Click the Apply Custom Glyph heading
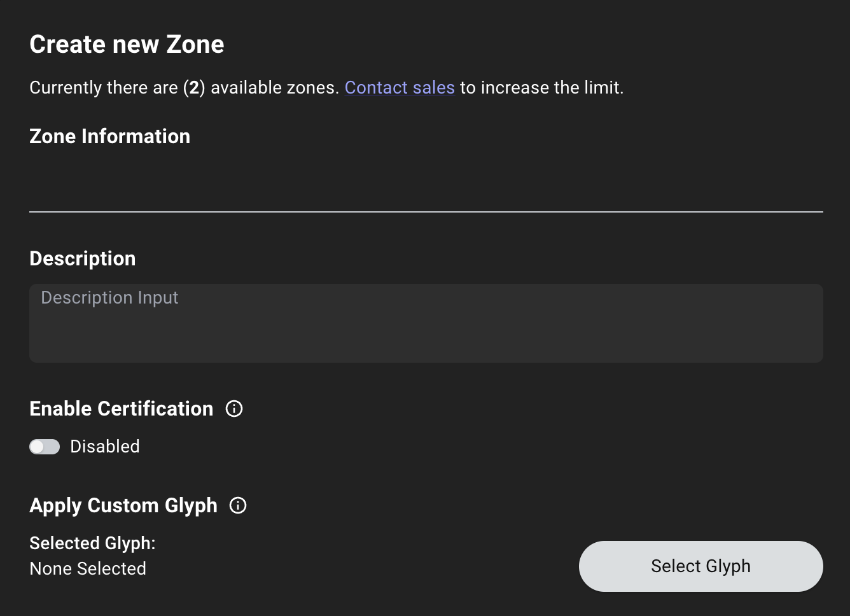850x616 pixels. pos(123,505)
